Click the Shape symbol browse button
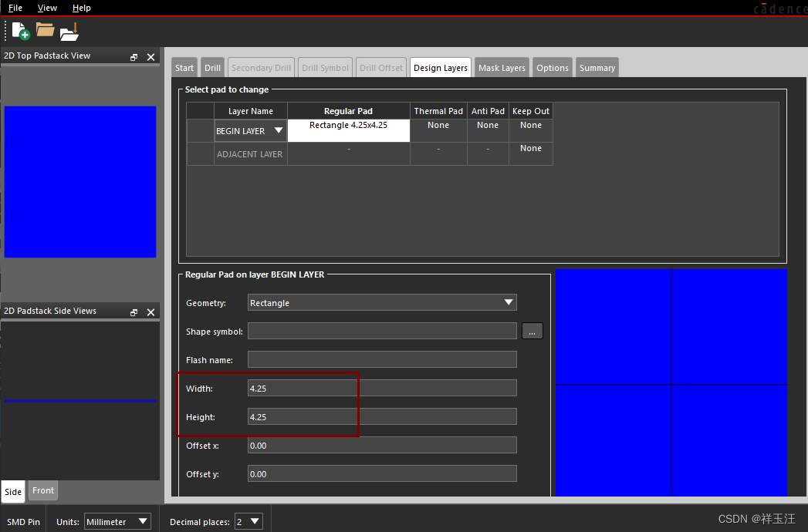This screenshot has height=532, width=808. coord(532,332)
